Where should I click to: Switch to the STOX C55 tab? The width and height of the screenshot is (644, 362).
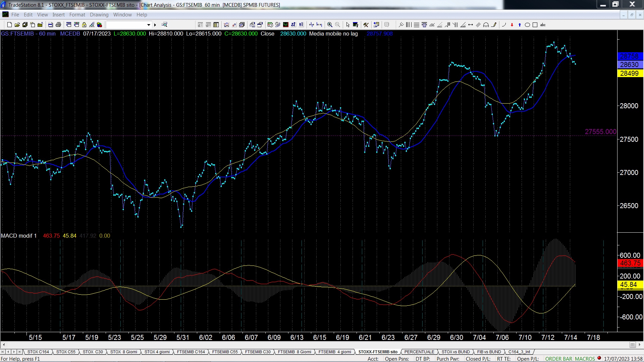(66, 352)
